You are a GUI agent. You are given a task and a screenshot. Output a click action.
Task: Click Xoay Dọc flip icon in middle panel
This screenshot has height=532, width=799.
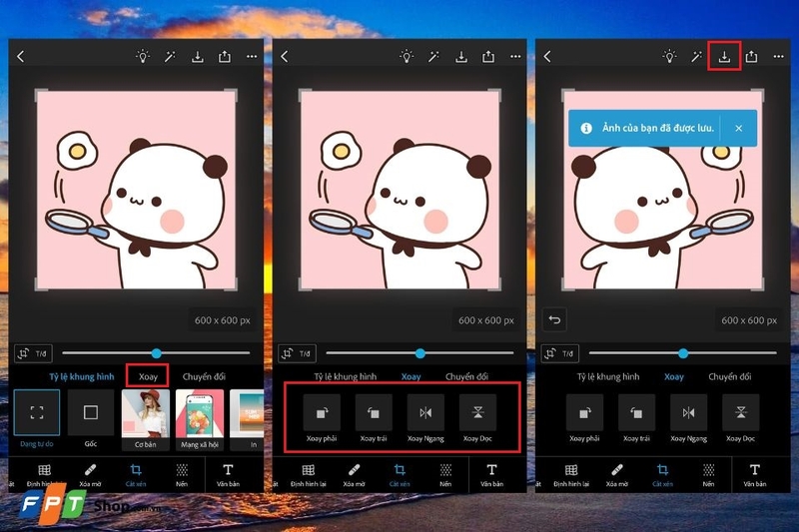tap(477, 412)
